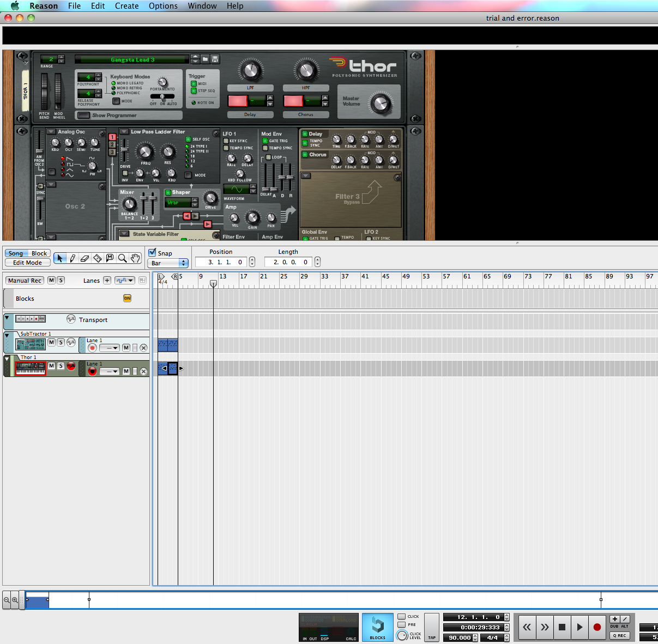Toggle the Thor Chorus effect on
Image resolution: width=658 pixels, height=644 pixels.
pos(305,154)
